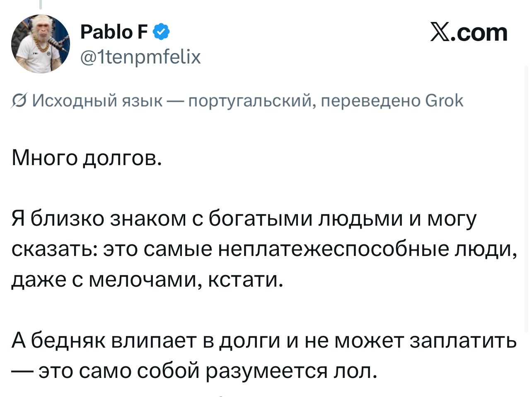
Task: Click the X logo icon
Action: coord(440,32)
